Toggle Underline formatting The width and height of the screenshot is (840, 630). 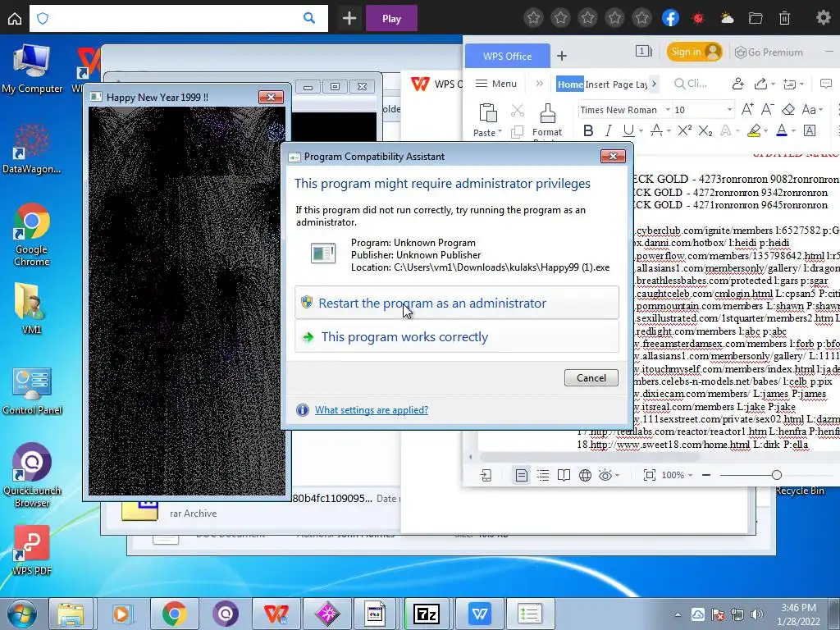(628, 130)
